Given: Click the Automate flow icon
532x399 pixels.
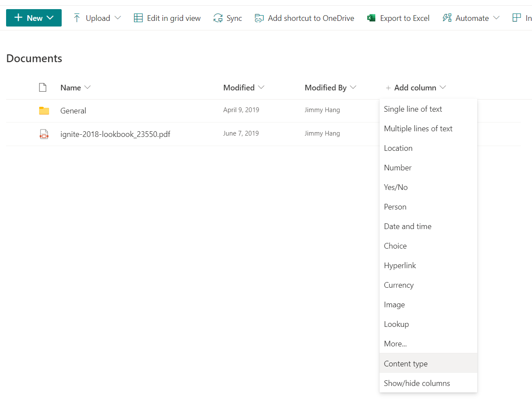Looking at the screenshot, I should pyautogui.click(x=447, y=18).
